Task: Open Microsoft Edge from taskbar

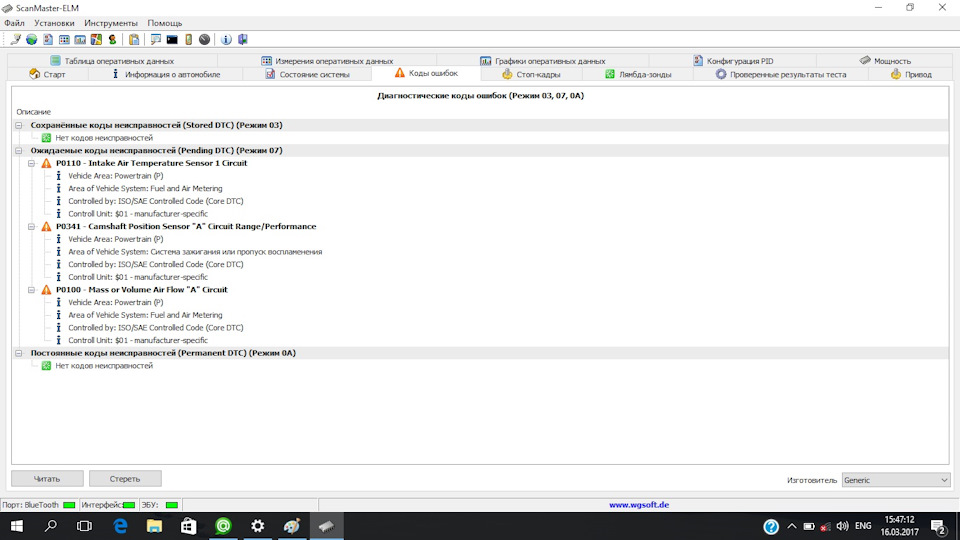Action: (x=120, y=526)
